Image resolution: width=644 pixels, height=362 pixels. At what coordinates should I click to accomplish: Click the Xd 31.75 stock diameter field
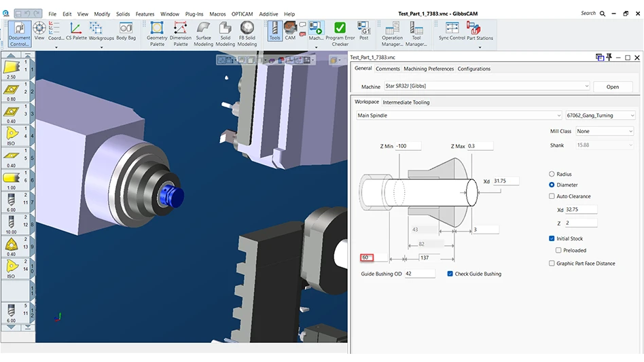click(506, 181)
